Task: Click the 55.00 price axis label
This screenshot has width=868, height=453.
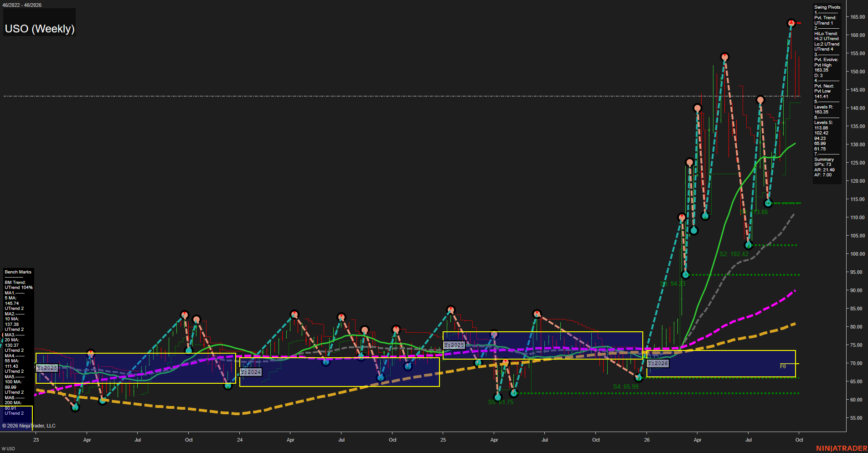Action: tap(857, 418)
